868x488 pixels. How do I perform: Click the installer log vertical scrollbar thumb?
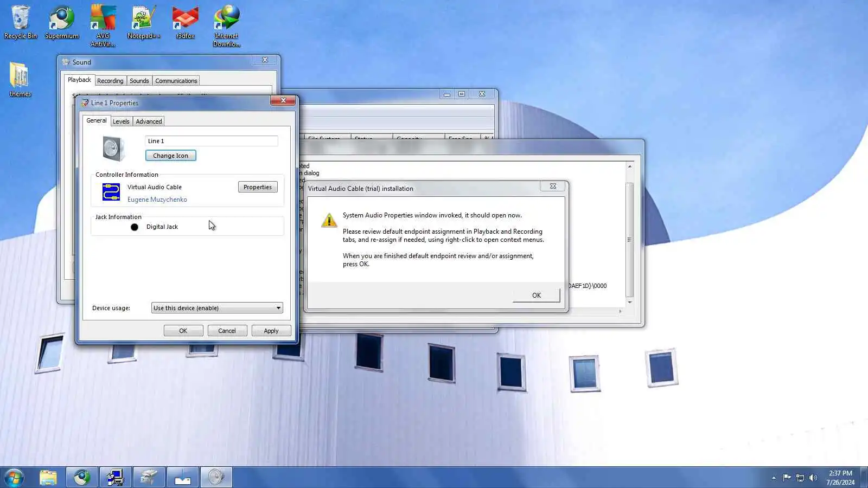629,239
